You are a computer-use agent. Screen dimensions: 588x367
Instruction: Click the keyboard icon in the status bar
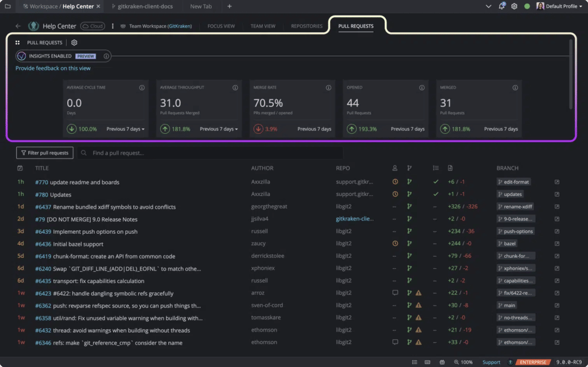point(427,362)
